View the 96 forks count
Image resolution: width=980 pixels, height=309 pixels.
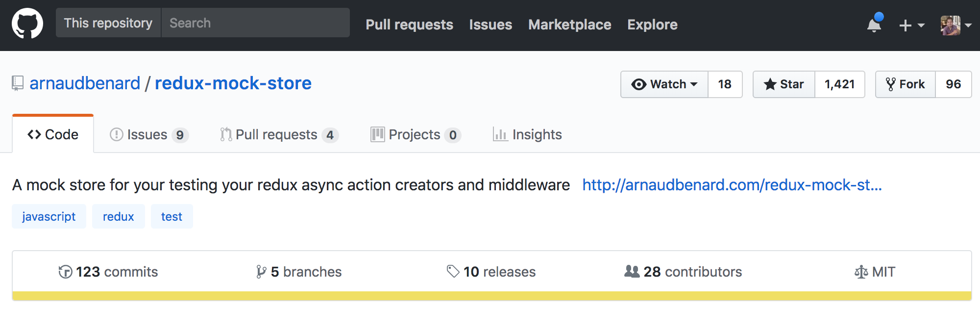(x=953, y=84)
